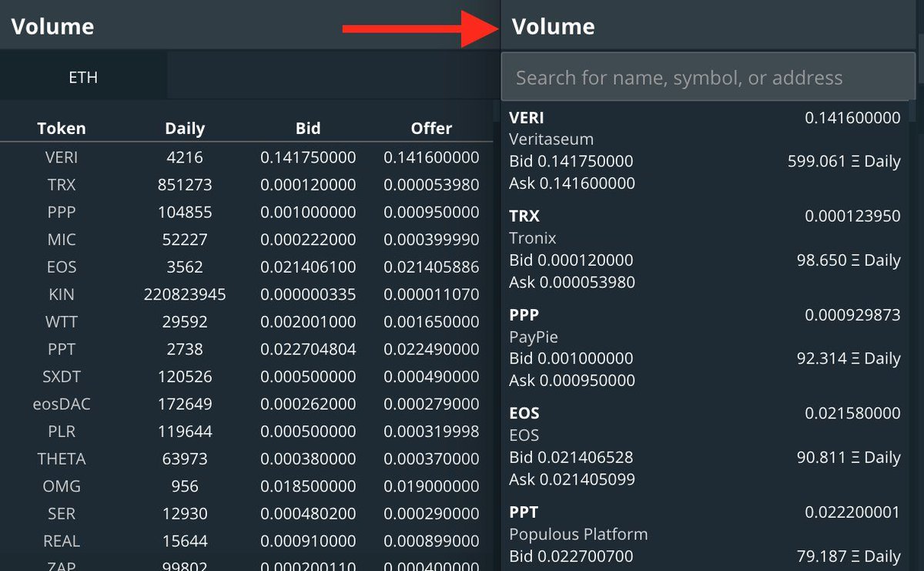Sort by the Token column header
This screenshot has height=571, width=924.
(x=62, y=129)
